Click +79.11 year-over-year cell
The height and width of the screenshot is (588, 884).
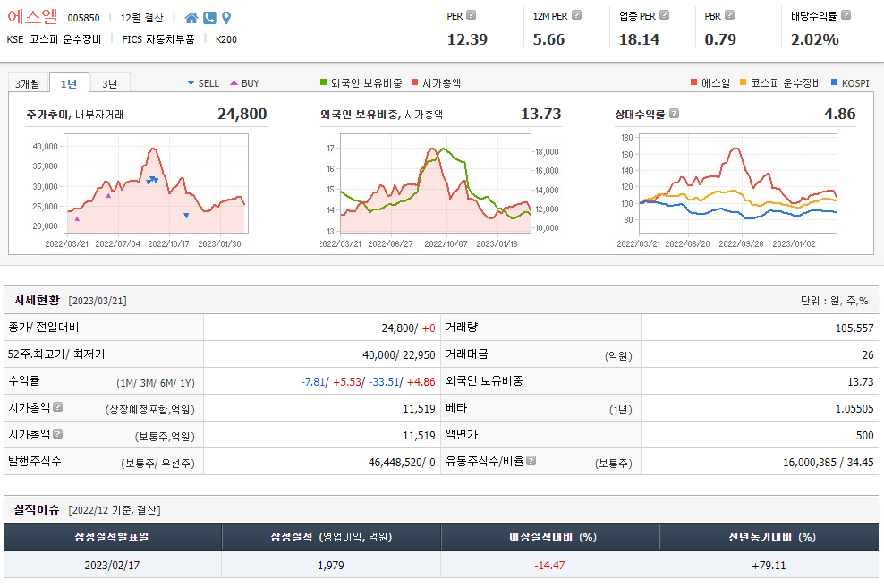769,565
